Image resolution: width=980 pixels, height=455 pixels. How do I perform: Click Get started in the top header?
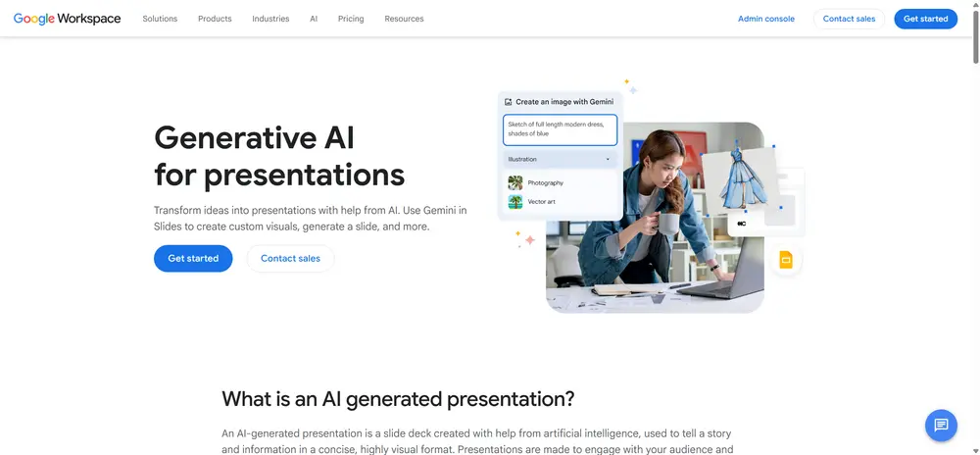pyautogui.click(x=926, y=19)
